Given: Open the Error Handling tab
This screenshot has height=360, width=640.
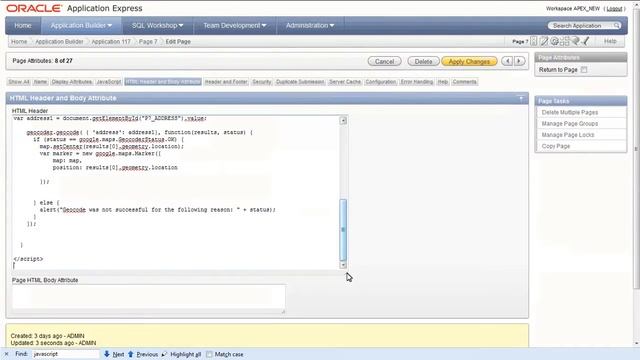Looking at the screenshot, I should [417, 82].
